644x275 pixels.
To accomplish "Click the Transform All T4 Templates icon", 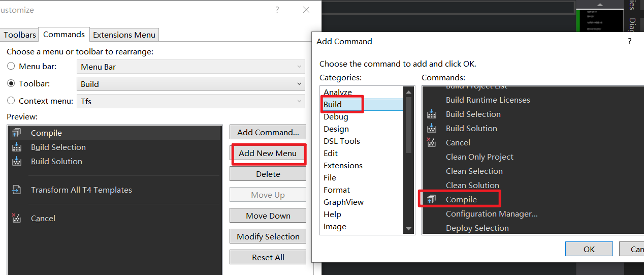I will pyautogui.click(x=16, y=190).
